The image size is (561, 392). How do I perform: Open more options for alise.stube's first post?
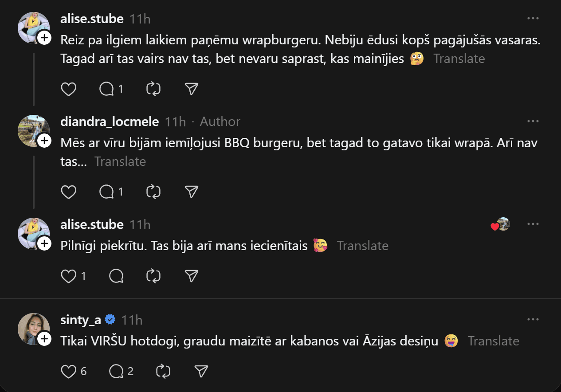(533, 19)
